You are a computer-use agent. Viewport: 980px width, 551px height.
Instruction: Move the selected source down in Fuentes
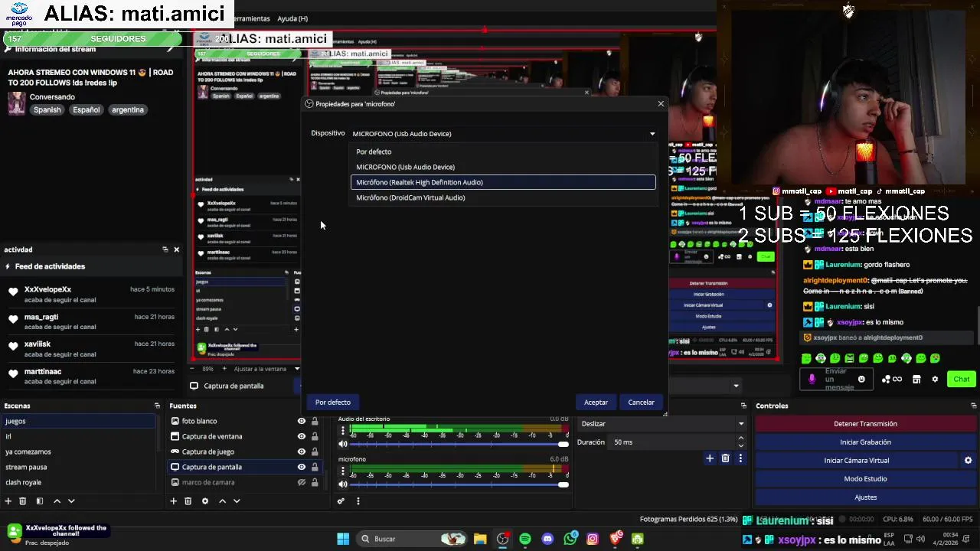237,501
